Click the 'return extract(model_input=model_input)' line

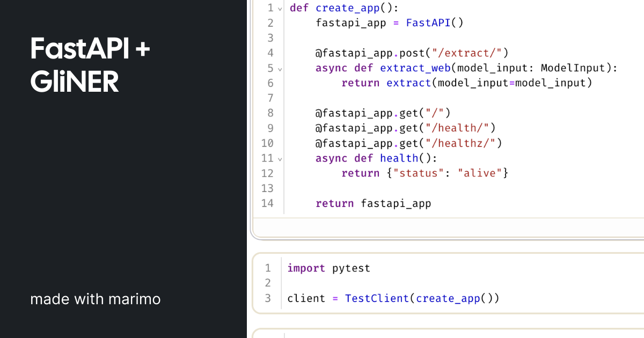point(466,83)
